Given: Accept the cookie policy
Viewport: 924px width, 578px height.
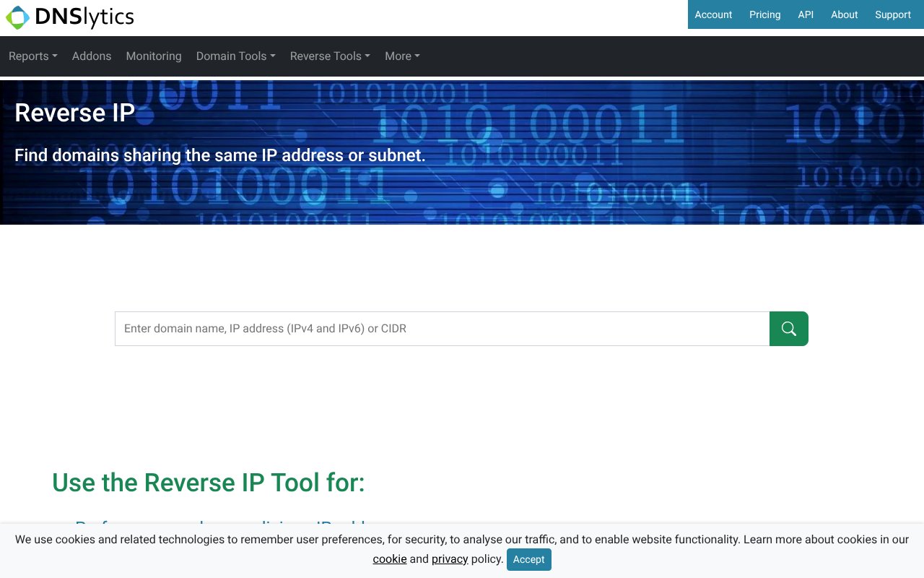Looking at the screenshot, I should pos(529,559).
